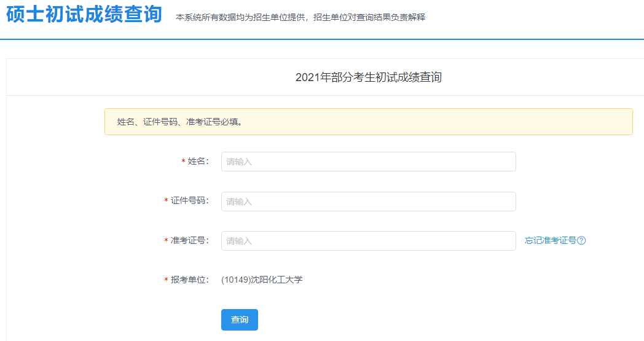Select the (10149)沈阳化工大学 unit text

coord(262,280)
